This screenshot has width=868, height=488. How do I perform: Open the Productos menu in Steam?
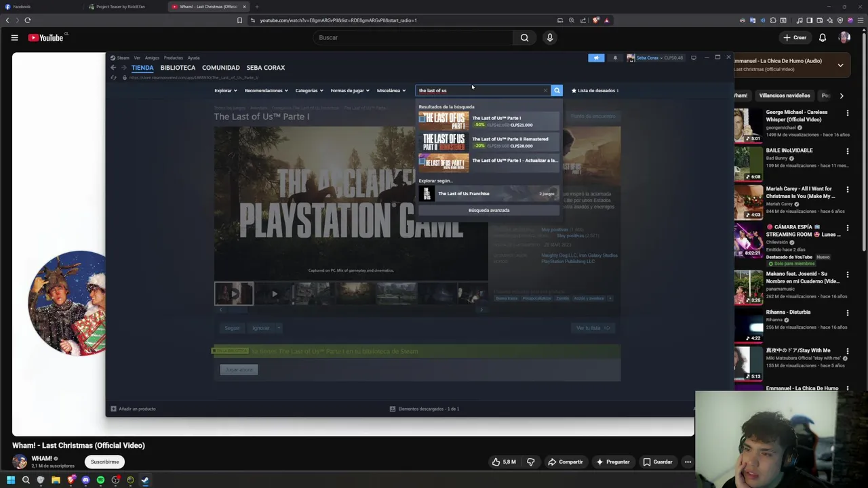pyautogui.click(x=174, y=58)
